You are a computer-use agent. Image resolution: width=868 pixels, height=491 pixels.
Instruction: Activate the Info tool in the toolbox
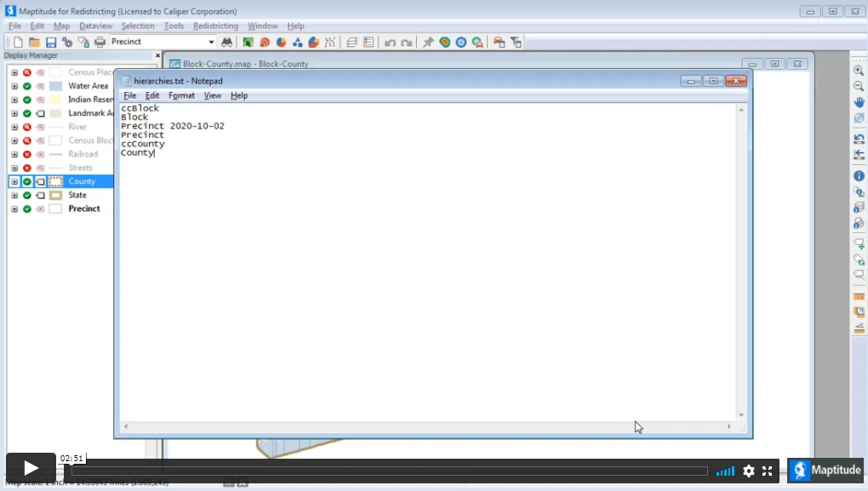(x=859, y=176)
